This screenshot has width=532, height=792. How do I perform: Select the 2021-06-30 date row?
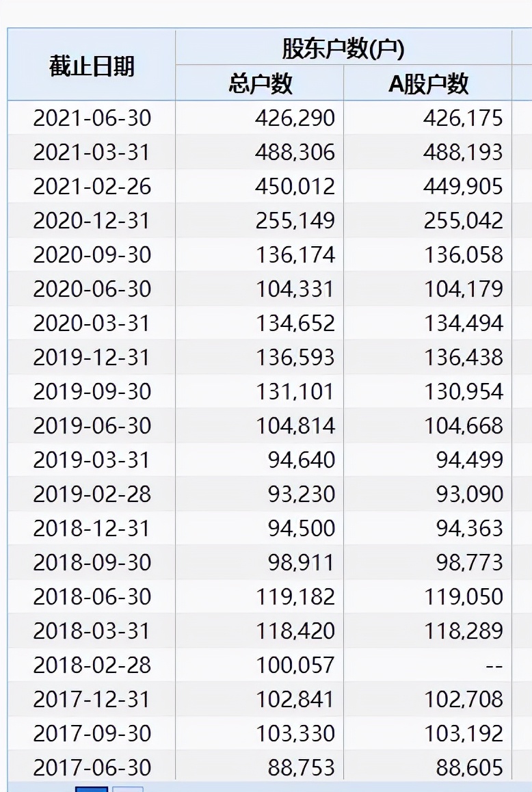(x=92, y=118)
